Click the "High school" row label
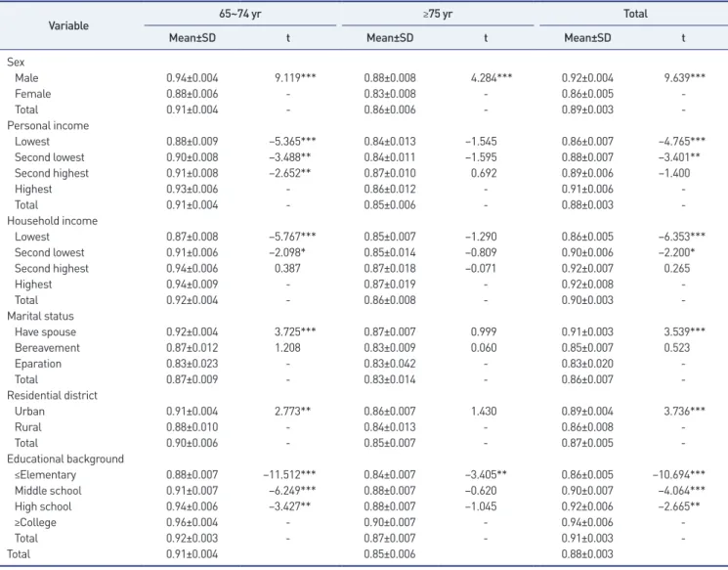The image size is (728, 570). (x=43, y=506)
